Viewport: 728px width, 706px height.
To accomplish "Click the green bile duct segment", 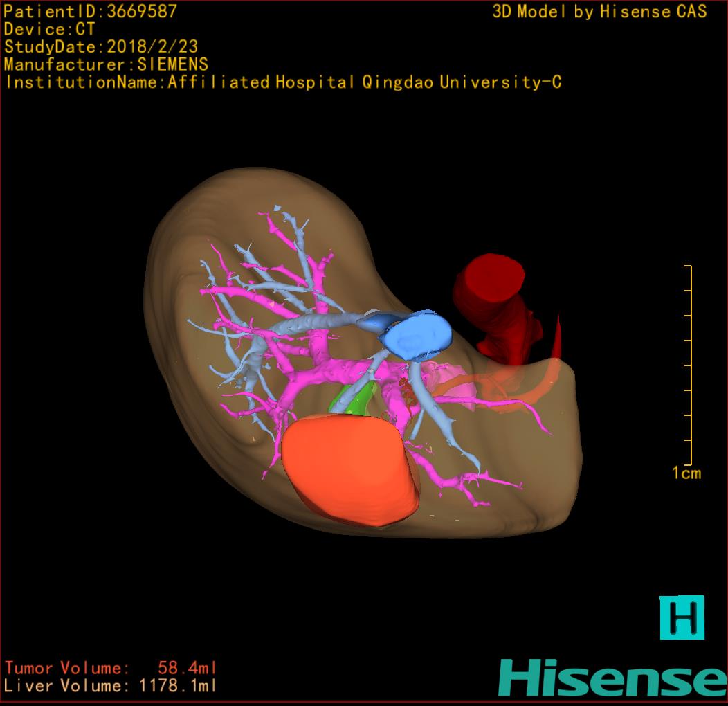I will click(x=353, y=399).
